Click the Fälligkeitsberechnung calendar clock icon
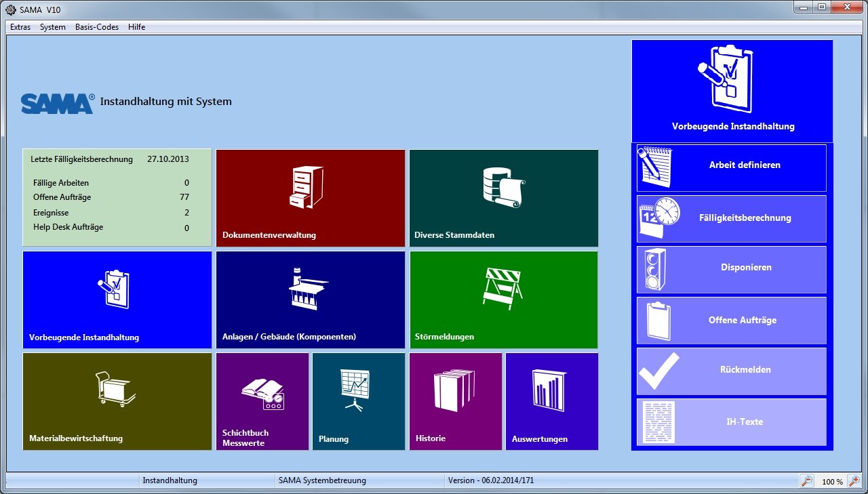Image resolution: width=868 pixels, height=494 pixels. pos(659,218)
